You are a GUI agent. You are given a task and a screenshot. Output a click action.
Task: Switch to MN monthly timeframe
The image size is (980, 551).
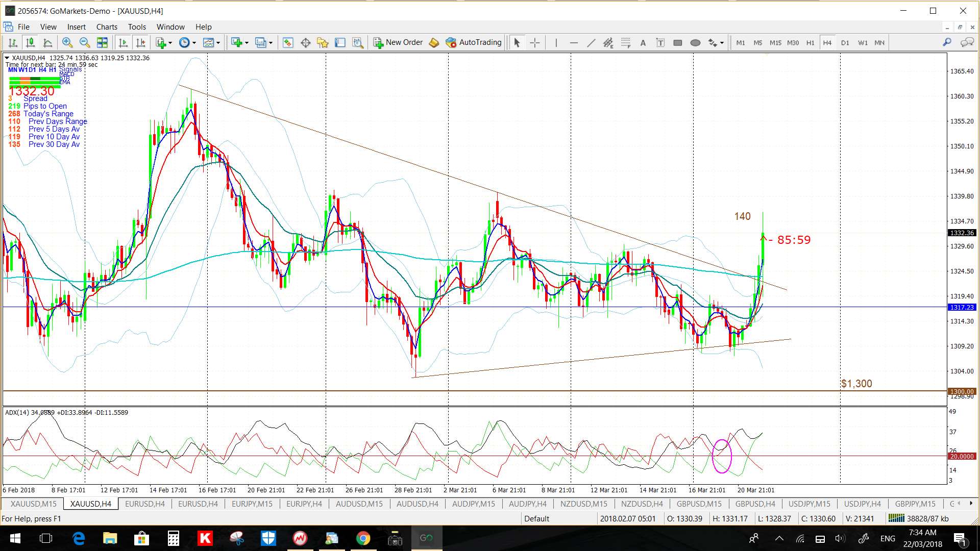click(x=879, y=43)
